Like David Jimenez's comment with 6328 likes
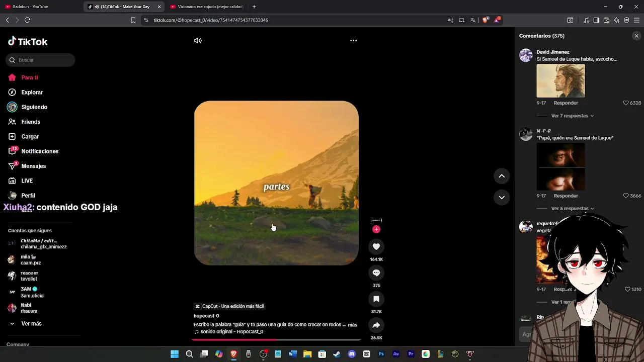Image resolution: width=644 pixels, height=362 pixels. pos(626,103)
